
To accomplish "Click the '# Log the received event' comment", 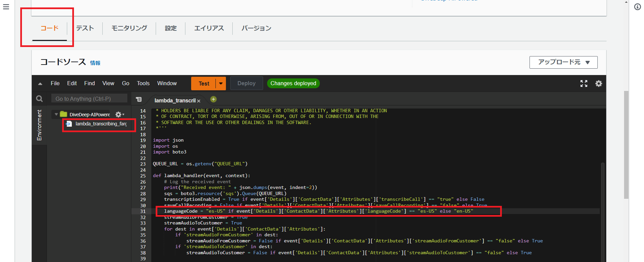I will pos(198,182).
